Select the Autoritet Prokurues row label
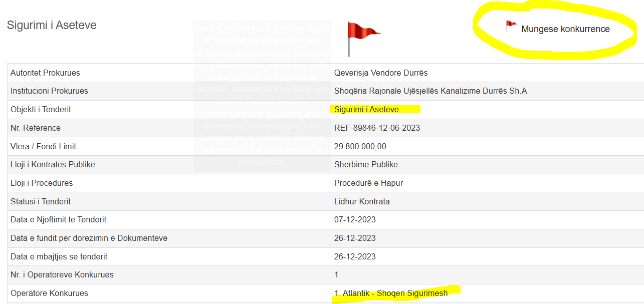644x304 pixels. click(45, 73)
